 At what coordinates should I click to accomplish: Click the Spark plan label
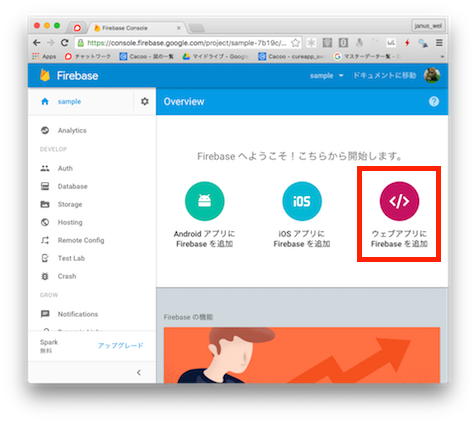tap(49, 342)
